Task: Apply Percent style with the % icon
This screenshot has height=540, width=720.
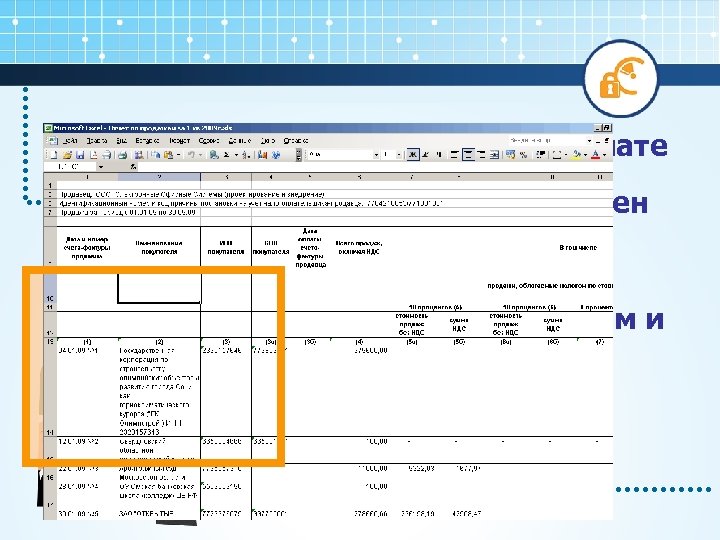Action: (523, 154)
